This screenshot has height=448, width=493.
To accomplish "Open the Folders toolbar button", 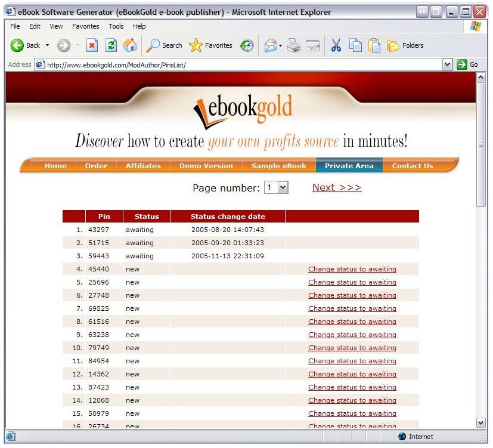I will (x=405, y=45).
